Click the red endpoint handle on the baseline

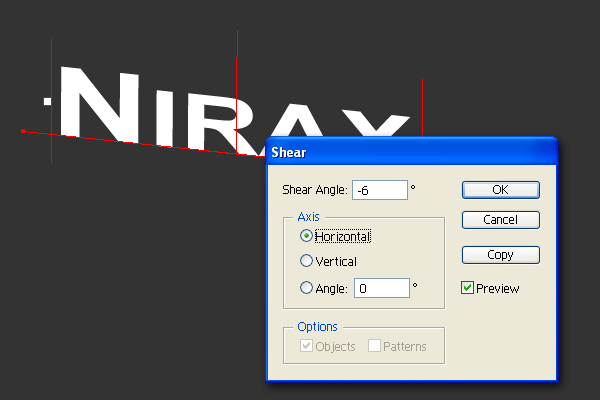coord(23,131)
